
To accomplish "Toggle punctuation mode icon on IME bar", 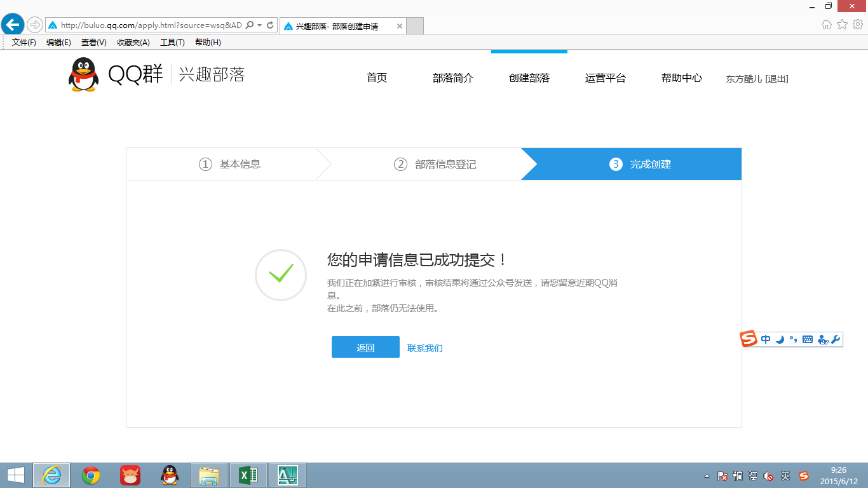I will click(793, 339).
